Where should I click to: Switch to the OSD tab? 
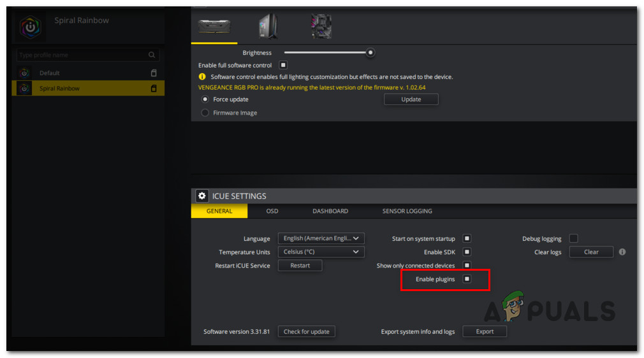[272, 211]
